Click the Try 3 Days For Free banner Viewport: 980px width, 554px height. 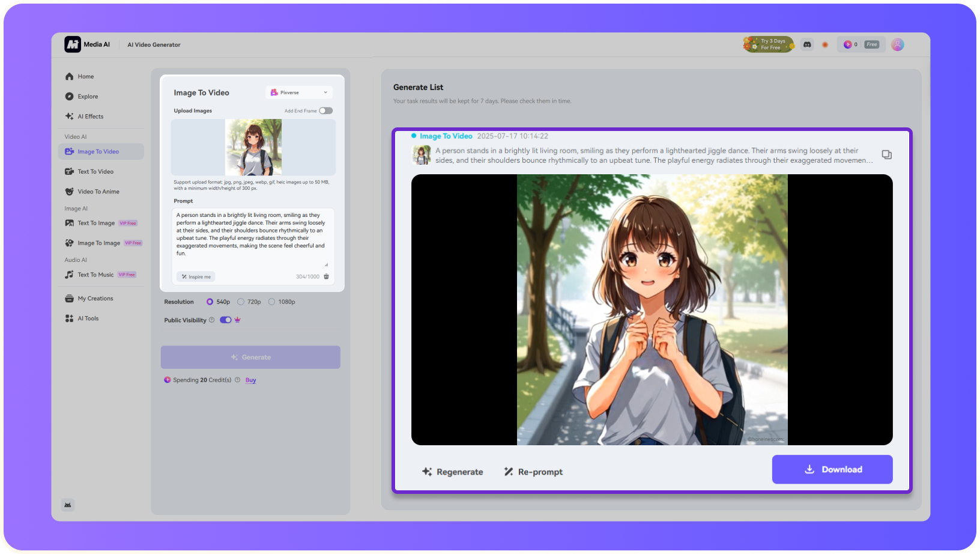coord(769,44)
